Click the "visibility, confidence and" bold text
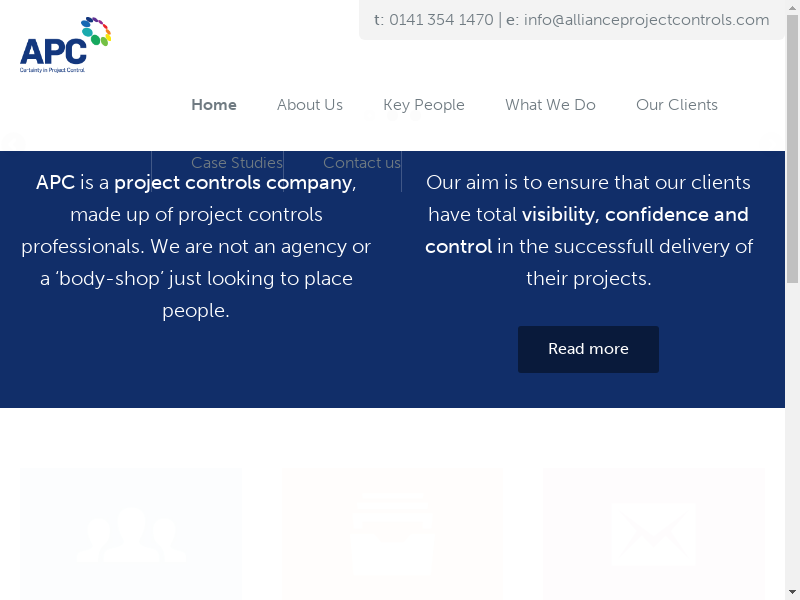The height and width of the screenshot is (600, 800). coord(635,215)
